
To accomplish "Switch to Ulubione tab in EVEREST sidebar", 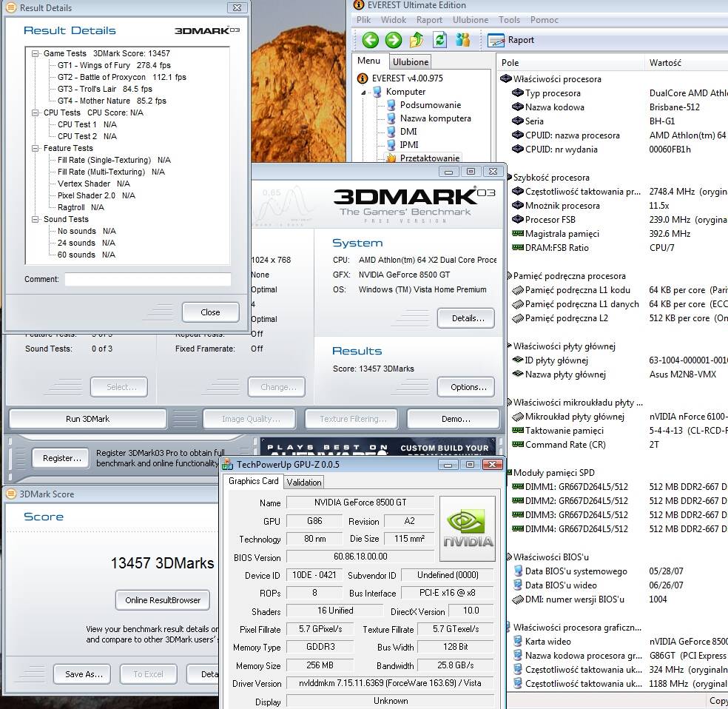I will tap(411, 61).
